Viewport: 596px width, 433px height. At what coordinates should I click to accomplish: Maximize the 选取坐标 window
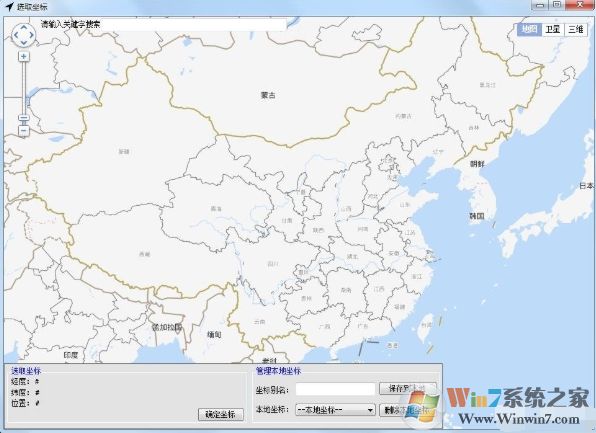557,5
